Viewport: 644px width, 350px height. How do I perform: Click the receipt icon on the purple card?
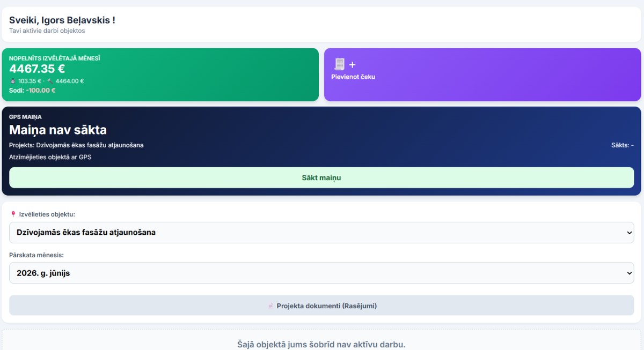click(x=339, y=64)
